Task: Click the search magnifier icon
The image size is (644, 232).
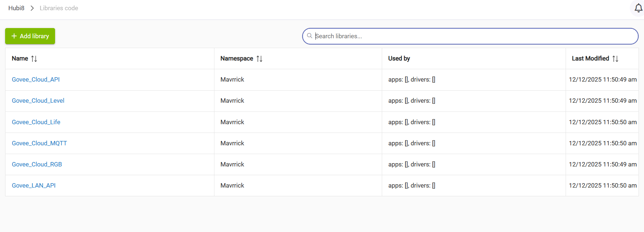Action: (x=310, y=36)
